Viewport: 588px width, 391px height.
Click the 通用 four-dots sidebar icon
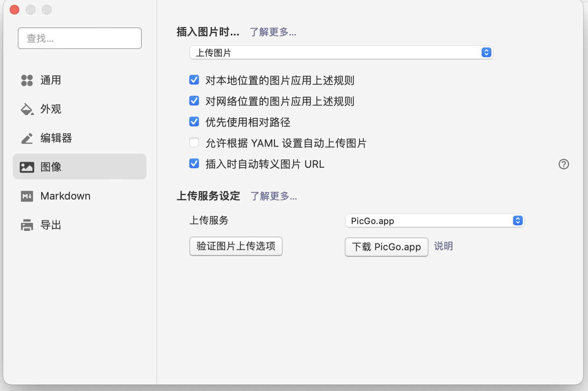pyautogui.click(x=27, y=80)
